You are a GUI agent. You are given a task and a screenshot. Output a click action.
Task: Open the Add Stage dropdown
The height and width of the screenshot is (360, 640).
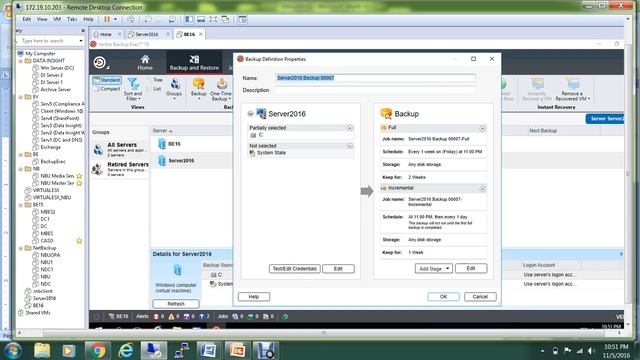pyautogui.click(x=433, y=268)
